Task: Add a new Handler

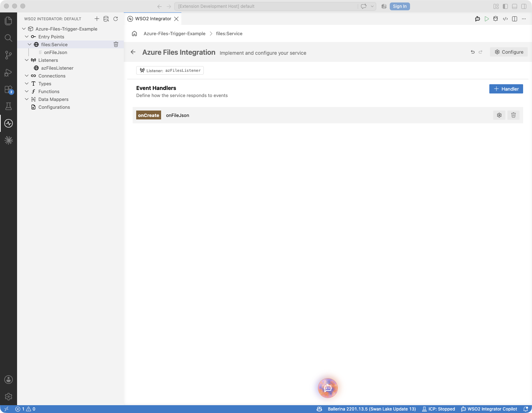Action: (506, 89)
